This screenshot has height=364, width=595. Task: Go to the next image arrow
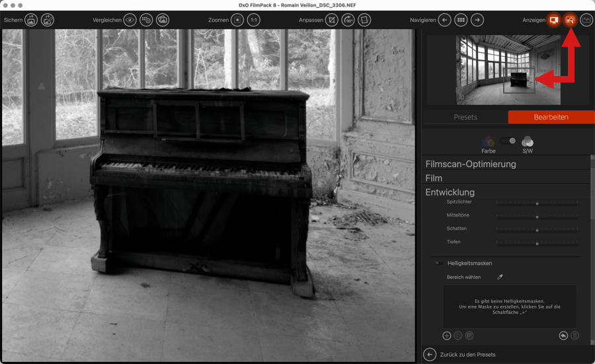coord(477,20)
